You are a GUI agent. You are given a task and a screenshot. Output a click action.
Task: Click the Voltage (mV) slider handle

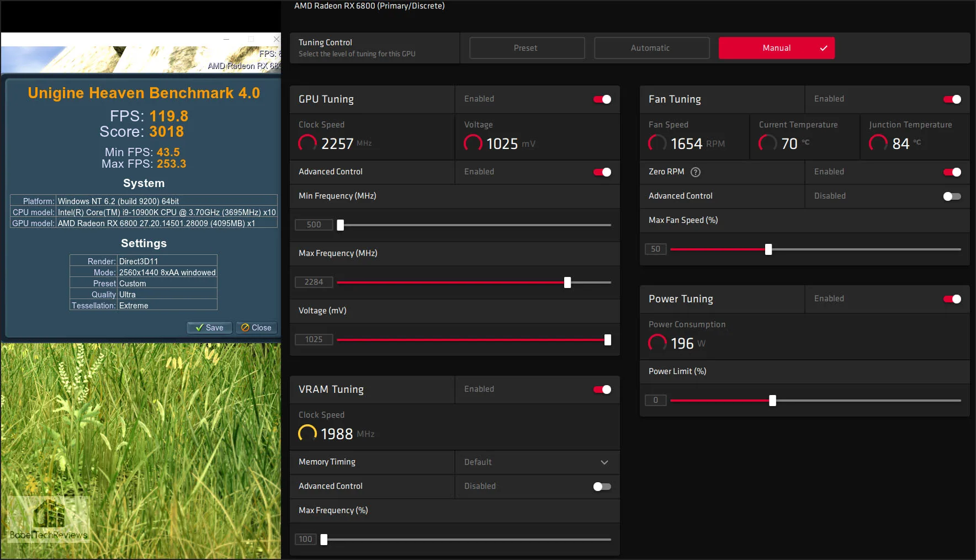tap(608, 340)
